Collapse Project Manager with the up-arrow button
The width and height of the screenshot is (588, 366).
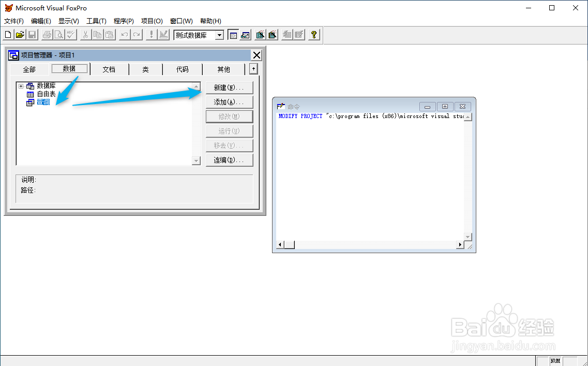(254, 69)
